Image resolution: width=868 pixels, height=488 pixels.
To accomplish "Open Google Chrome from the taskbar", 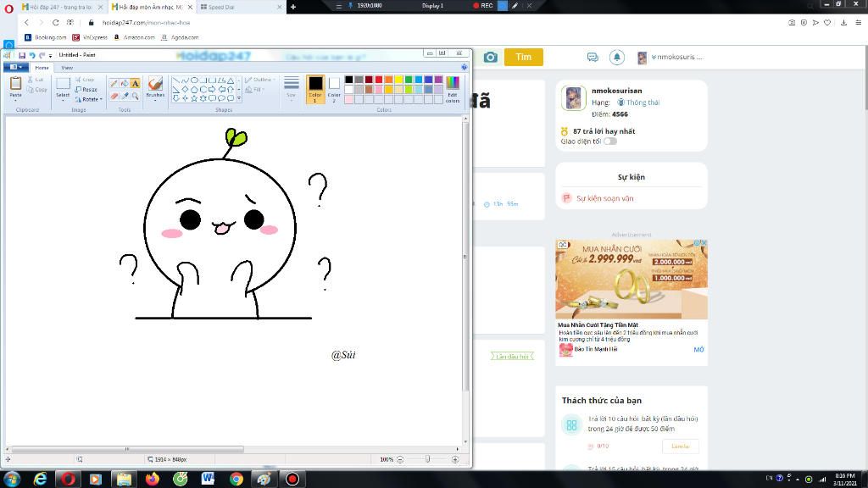I will [236, 480].
